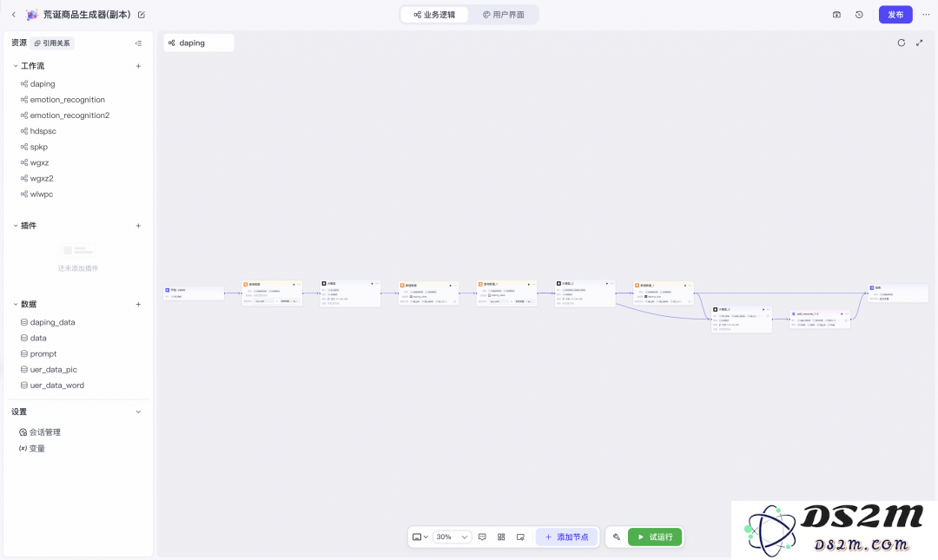
Task: Toggle the minimap icon
Action: 520,537
